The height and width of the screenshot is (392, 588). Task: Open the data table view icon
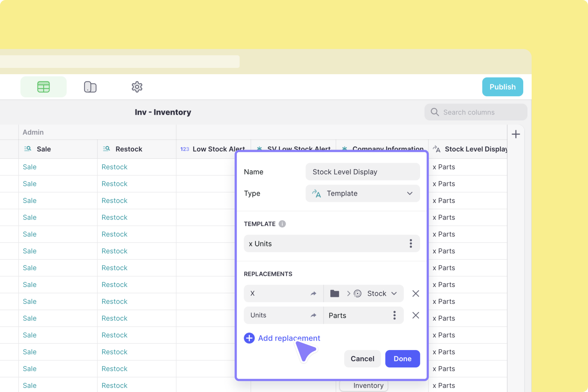point(43,87)
